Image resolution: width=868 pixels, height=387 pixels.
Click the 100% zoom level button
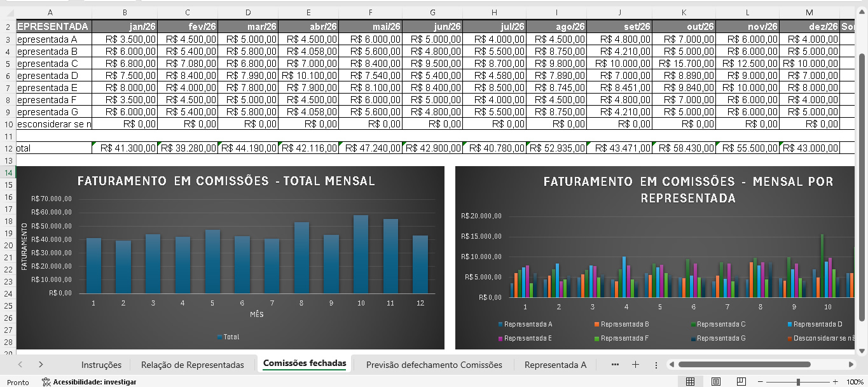(x=855, y=382)
